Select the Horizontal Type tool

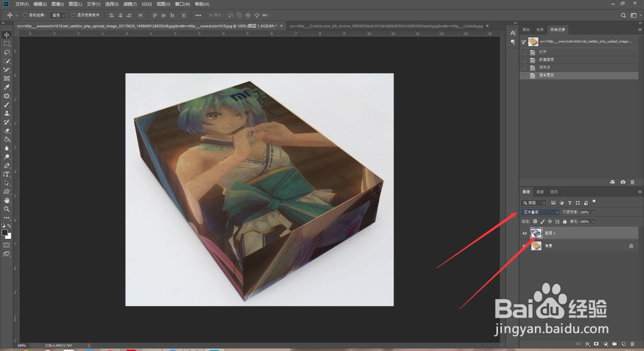(x=7, y=174)
